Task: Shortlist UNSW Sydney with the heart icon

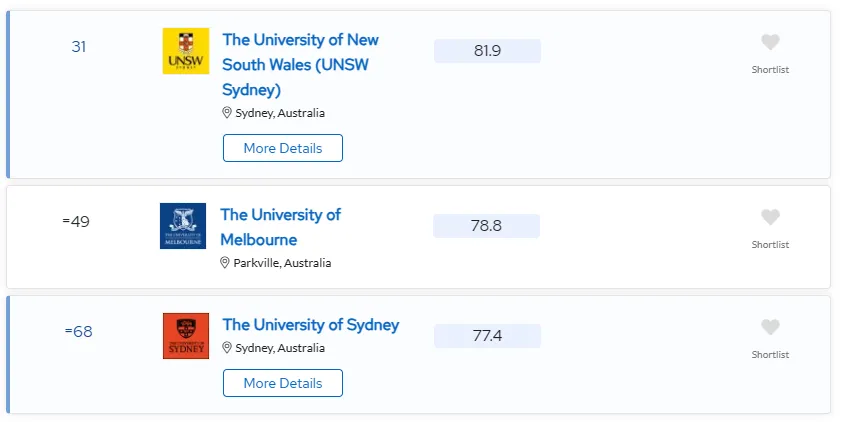Action: [770, 42]
